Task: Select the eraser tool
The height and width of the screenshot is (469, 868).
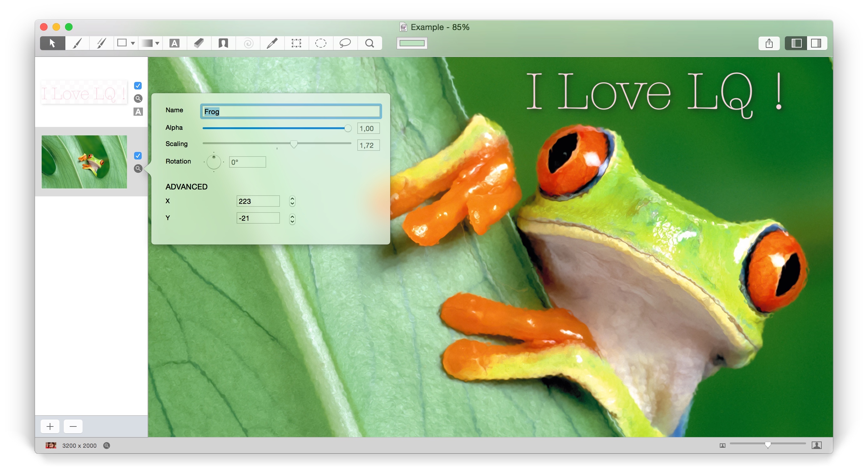Action: [x=199, y=43]
